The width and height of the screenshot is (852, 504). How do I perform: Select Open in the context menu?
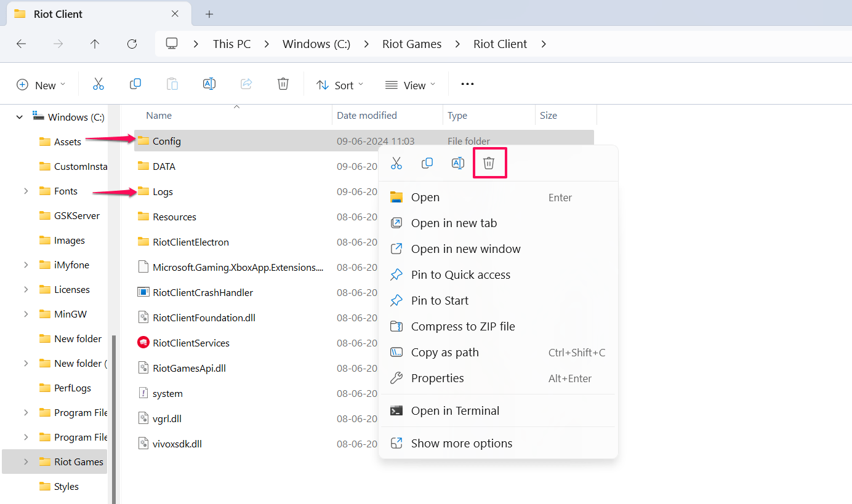(x=498, y=198)
